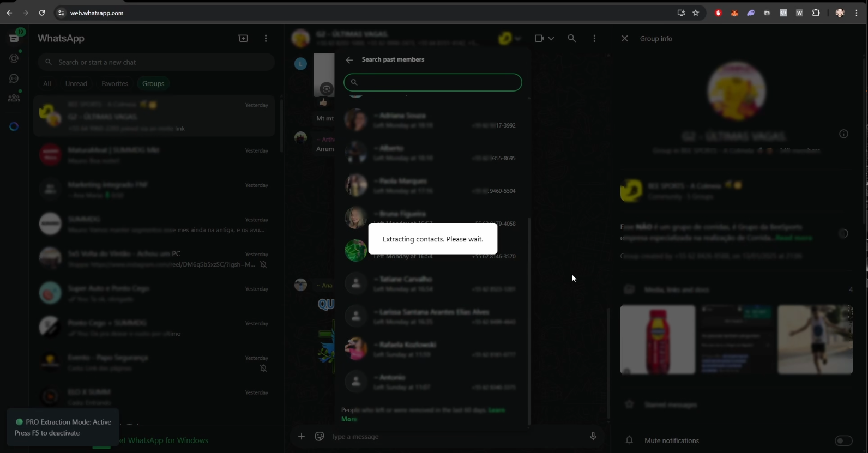
Task: Open the Extensions puzzle piece menu
Action: click(816, 13)
